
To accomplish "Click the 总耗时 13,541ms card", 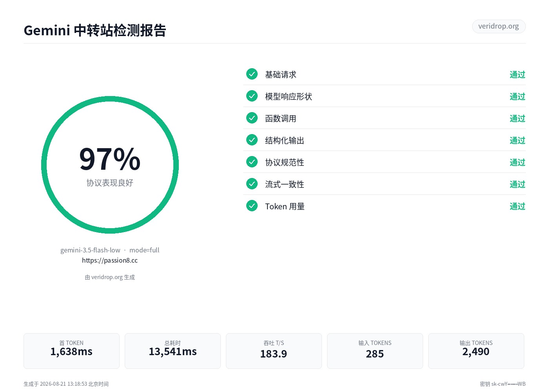I will [173, 351].
